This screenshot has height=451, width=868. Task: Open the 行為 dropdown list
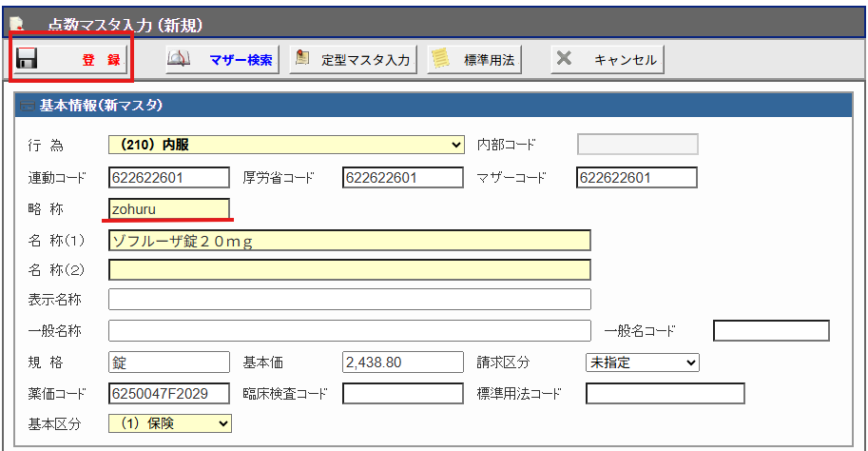click(456, 146)
